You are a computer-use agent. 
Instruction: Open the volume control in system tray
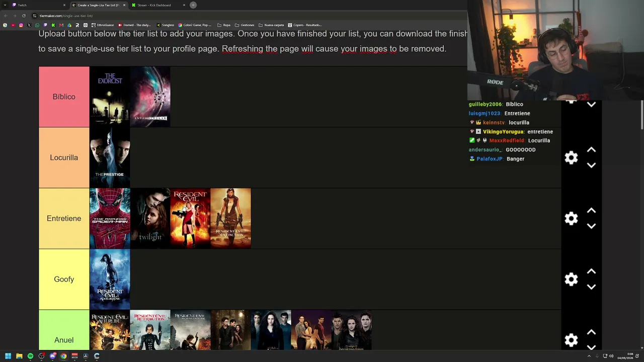[x=611, y=356]
